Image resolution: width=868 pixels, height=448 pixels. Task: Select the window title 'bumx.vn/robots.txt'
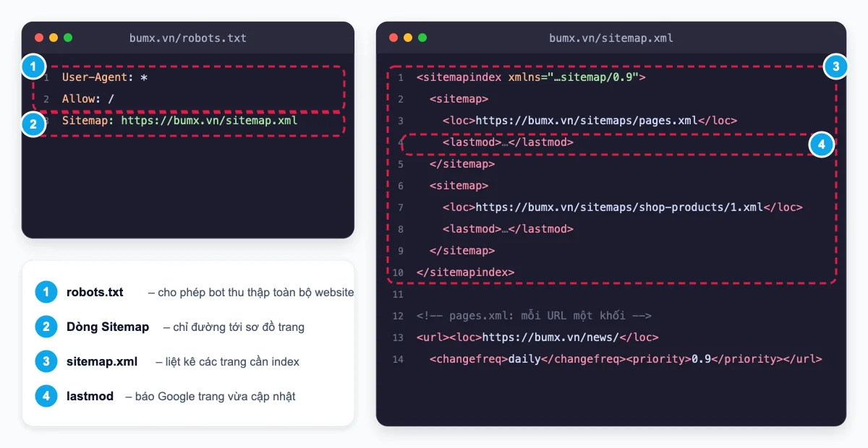pos(188,38)
